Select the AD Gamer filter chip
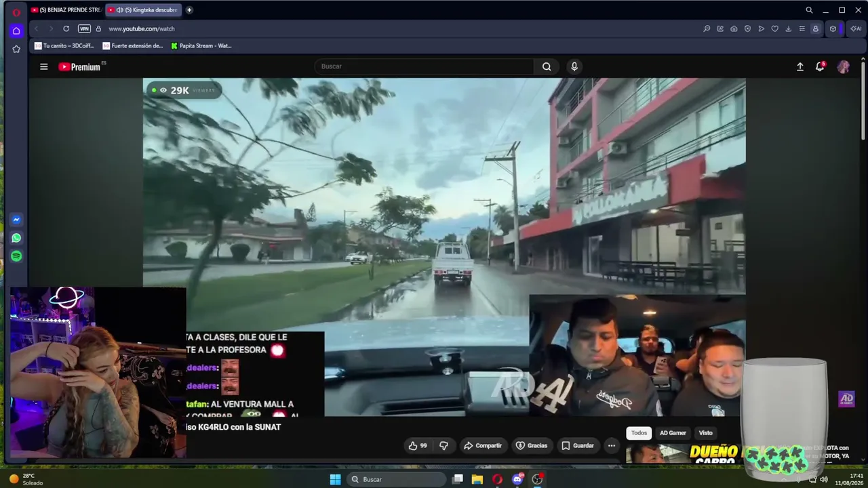 pos(673,433)
